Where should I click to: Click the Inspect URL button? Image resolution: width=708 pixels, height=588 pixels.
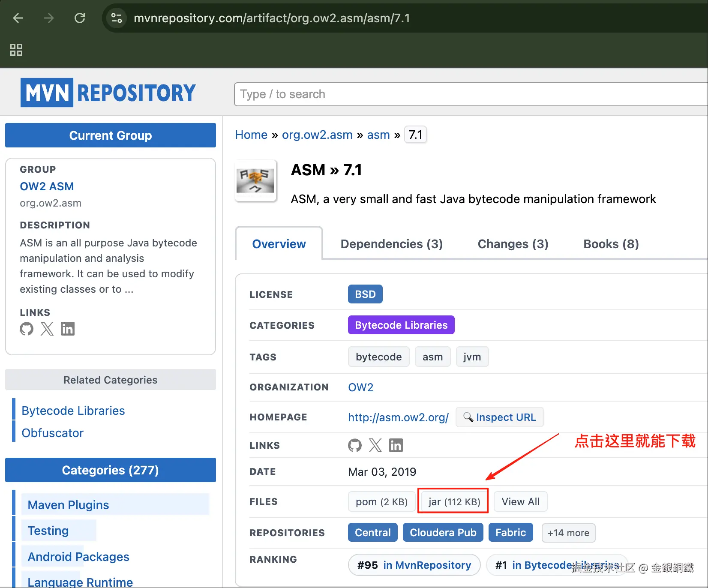(x=500, y=417)
